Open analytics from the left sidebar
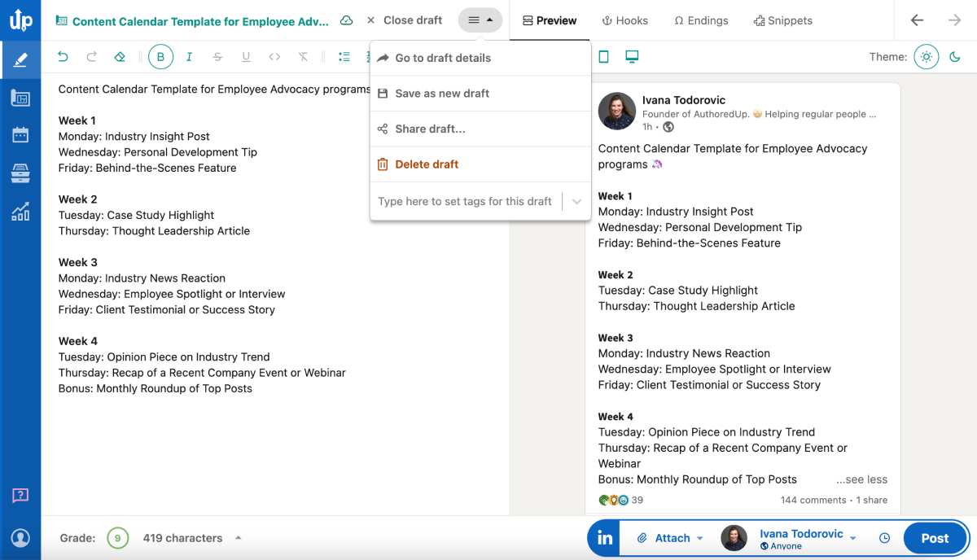977x560 pixels. (20, 212)
